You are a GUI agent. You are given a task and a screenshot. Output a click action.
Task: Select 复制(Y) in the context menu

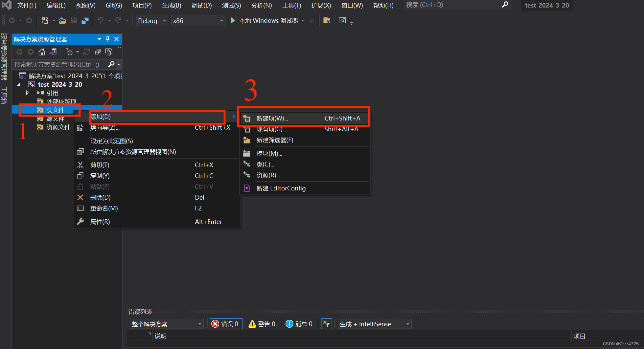157,176
